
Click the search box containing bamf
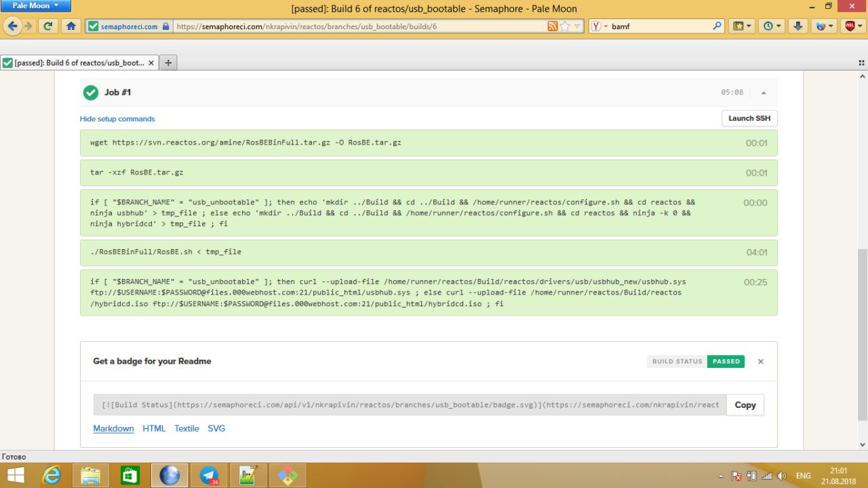[x=659, y=26]
